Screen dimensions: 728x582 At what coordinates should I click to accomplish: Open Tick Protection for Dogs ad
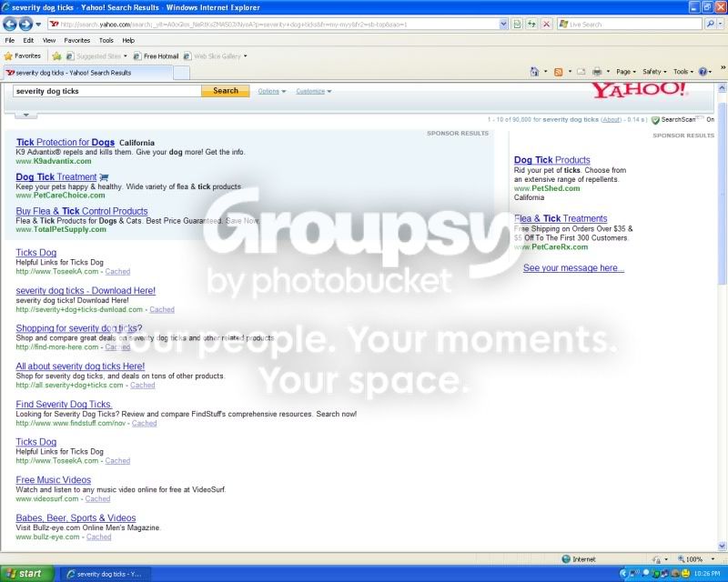[66, 142]
